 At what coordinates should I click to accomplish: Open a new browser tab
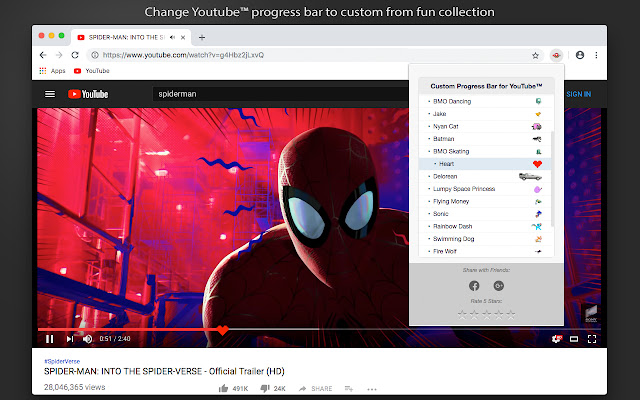[202, 37]
